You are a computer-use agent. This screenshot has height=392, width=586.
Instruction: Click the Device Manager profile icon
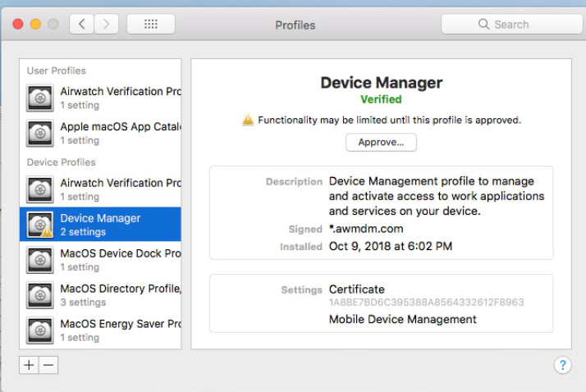(x=40, y=225)
